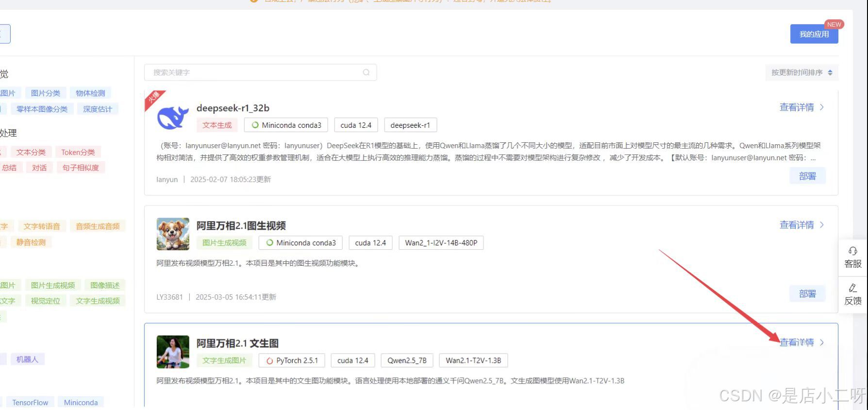Select the 静音检测 filter tag
868x410 pixels.
pyautogui.click(x=31, y=242)
